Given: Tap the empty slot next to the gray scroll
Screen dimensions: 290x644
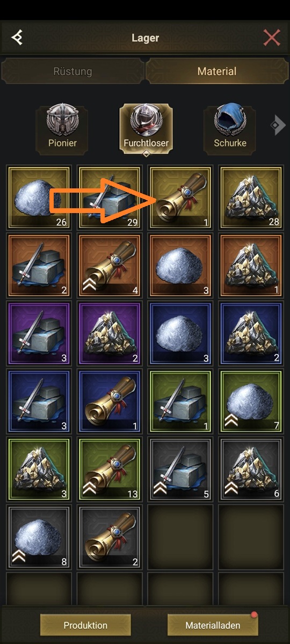Looking at the screenshot, I should 180,536.
